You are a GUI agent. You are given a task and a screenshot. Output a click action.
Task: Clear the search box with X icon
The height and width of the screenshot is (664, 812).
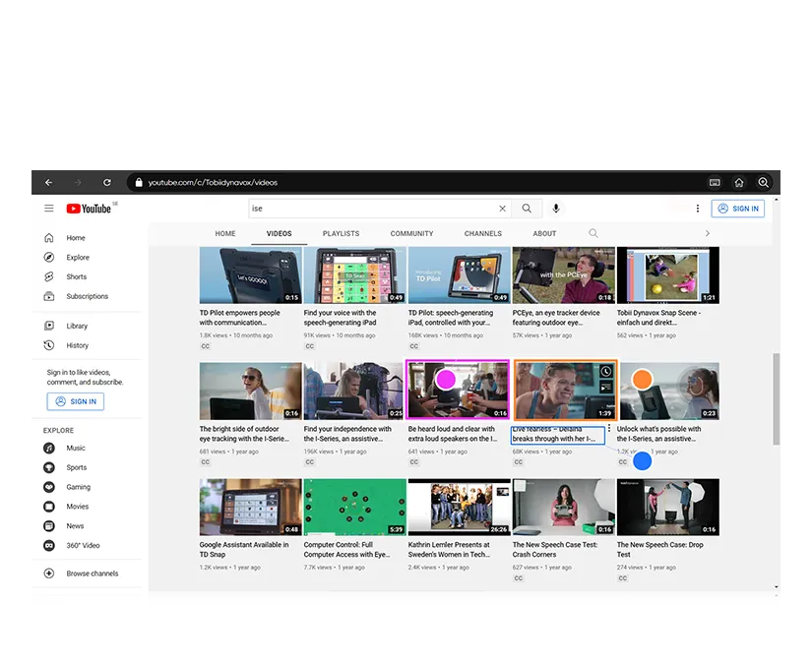click(502, 209)
